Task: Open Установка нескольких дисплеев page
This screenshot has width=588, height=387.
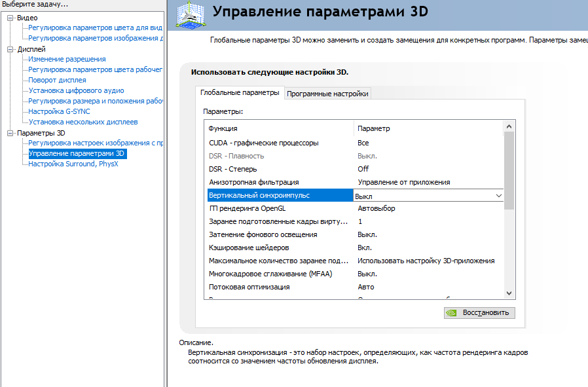Action: tap(83, 122)
